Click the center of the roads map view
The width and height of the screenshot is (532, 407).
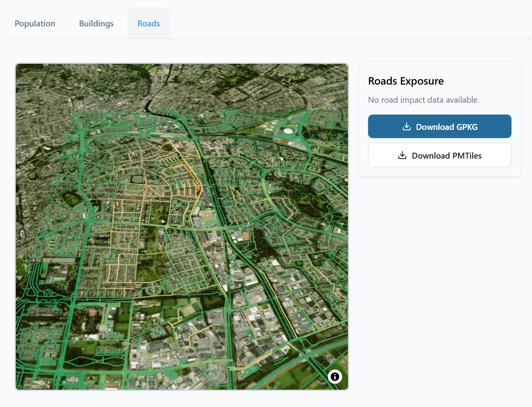click(x=182, y=227)
